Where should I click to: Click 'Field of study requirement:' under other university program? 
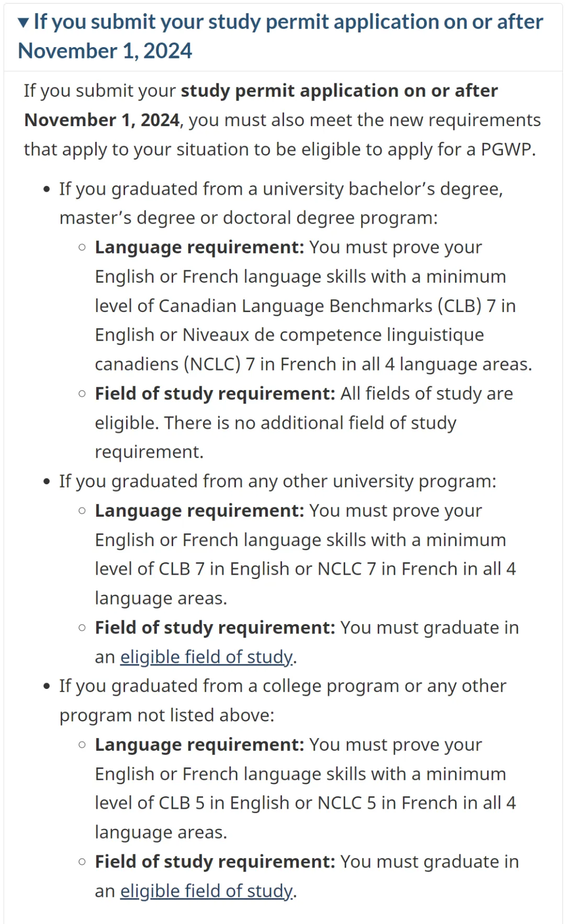[215, 627]
